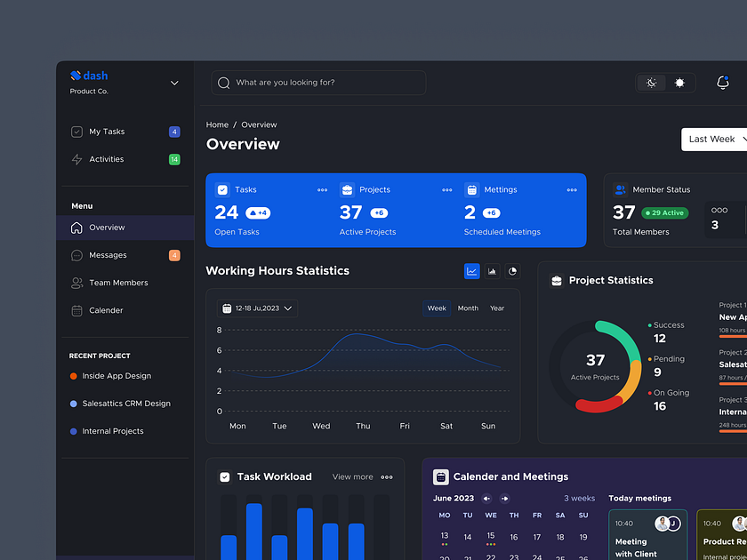Viewport: 747px width, 560px height.
Task: Expand the Product Co. workspace chevron
Action: [174, 82]
